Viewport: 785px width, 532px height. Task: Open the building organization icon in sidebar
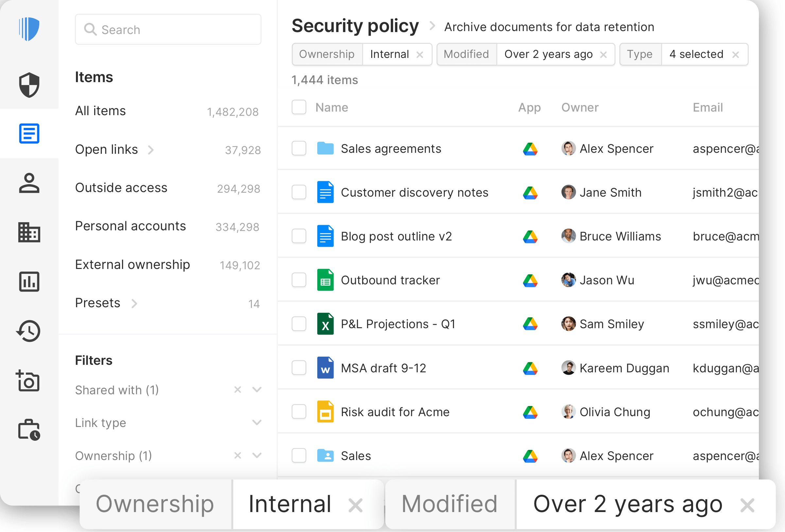[29, 232]
